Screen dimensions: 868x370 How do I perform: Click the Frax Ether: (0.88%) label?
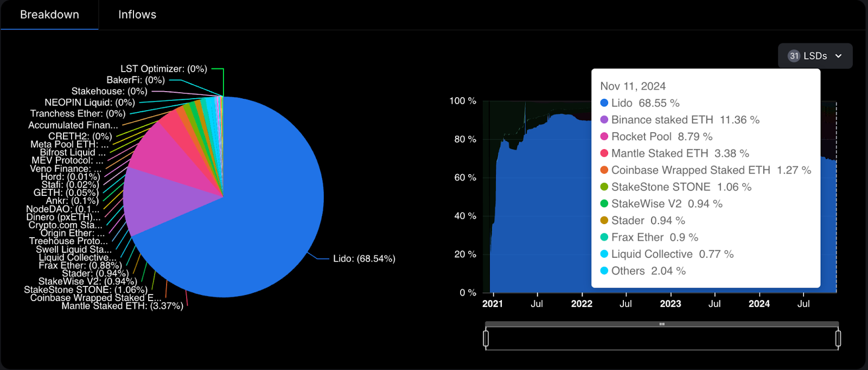pos(80,265)
